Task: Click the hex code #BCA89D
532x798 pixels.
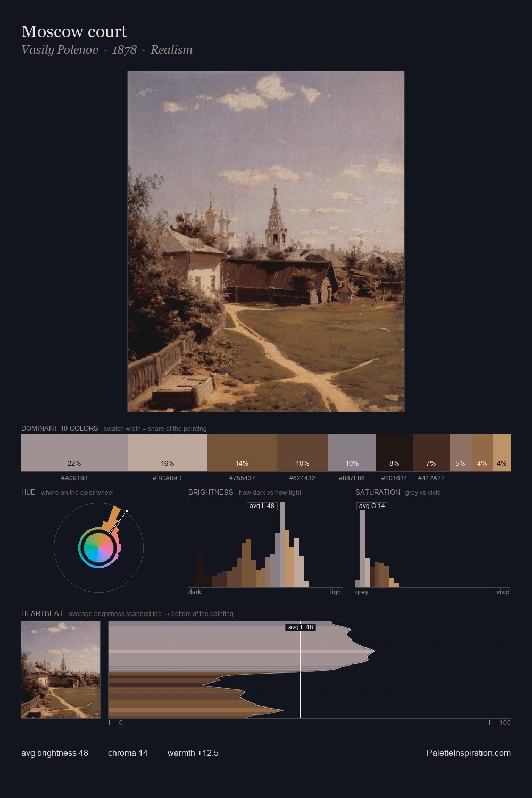Action: (x=168, y=478)
